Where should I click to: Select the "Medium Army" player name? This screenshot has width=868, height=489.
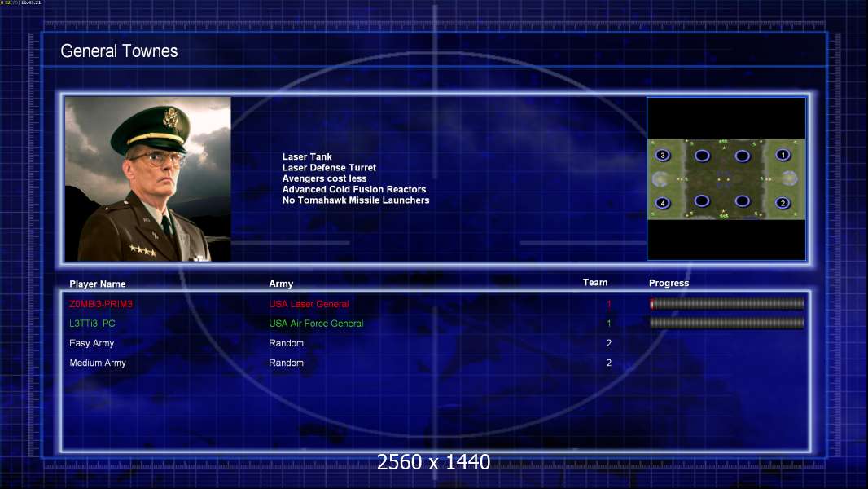coord(98,363)
